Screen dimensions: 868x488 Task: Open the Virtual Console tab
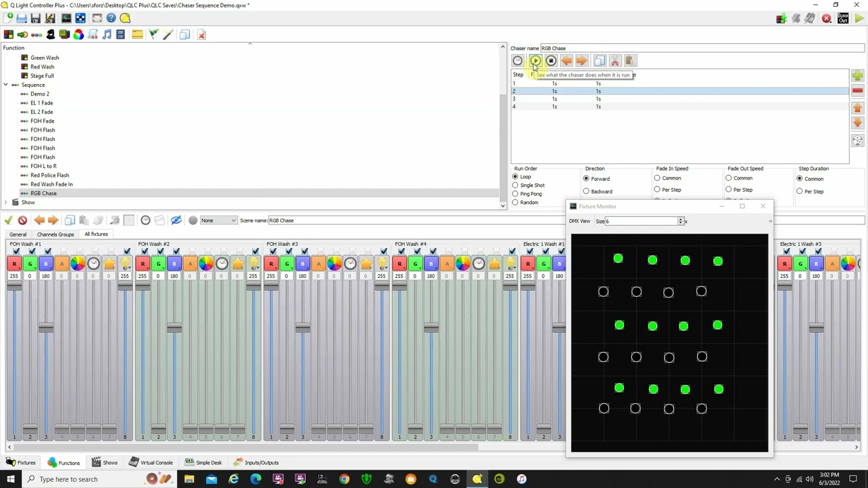(151, 463)
